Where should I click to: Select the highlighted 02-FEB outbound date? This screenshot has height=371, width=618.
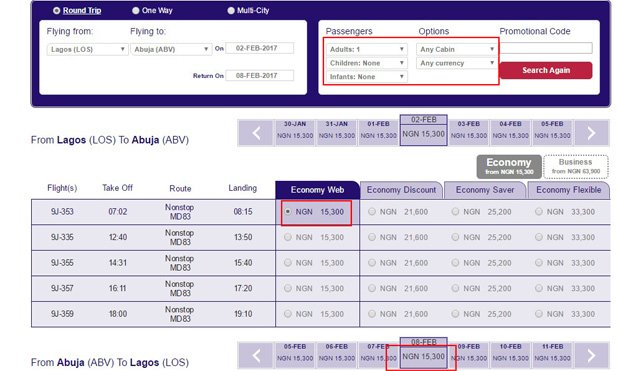(x=424, y=130)
